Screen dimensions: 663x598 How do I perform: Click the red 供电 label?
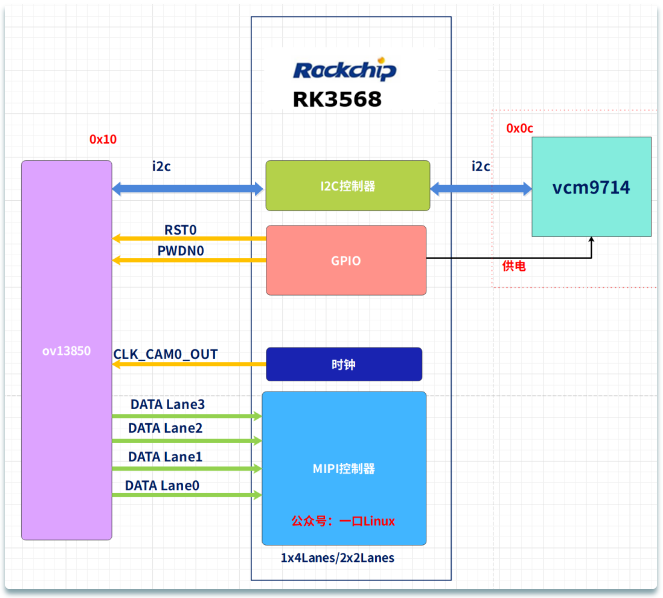[514, 266]
